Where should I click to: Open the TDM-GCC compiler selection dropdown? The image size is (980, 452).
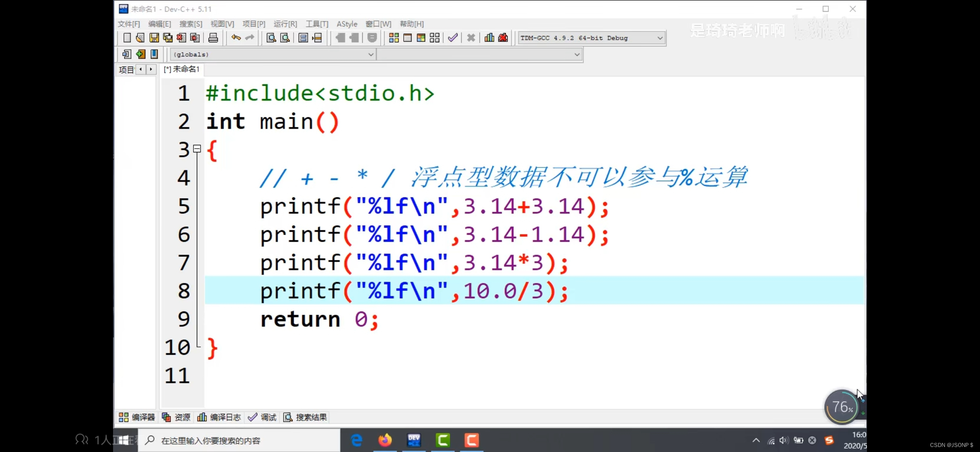660,38
